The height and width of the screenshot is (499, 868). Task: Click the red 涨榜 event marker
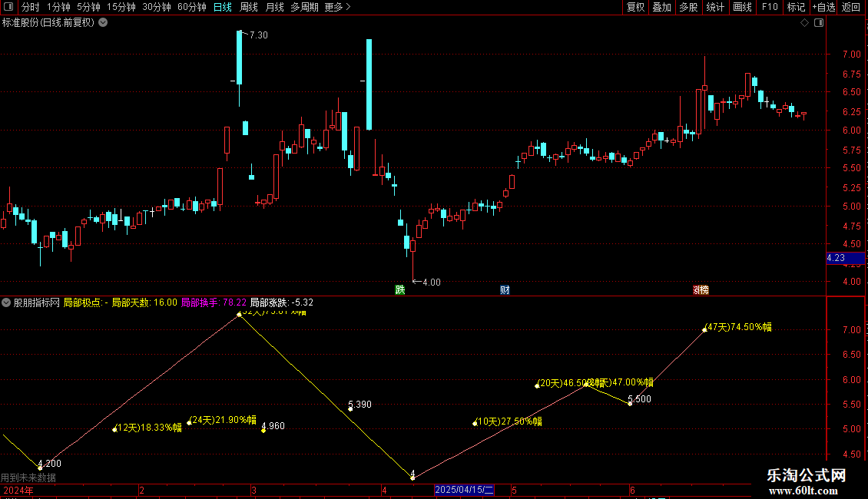click(701, 290)
